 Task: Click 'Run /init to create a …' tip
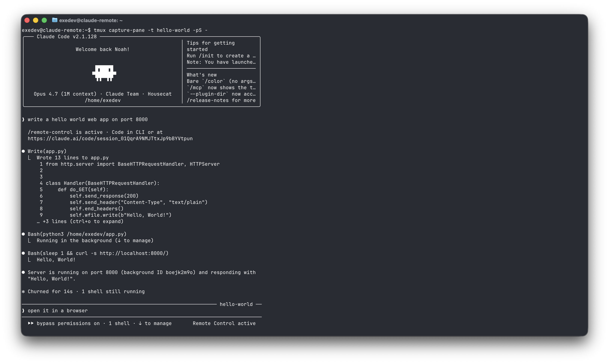point(221,56)
